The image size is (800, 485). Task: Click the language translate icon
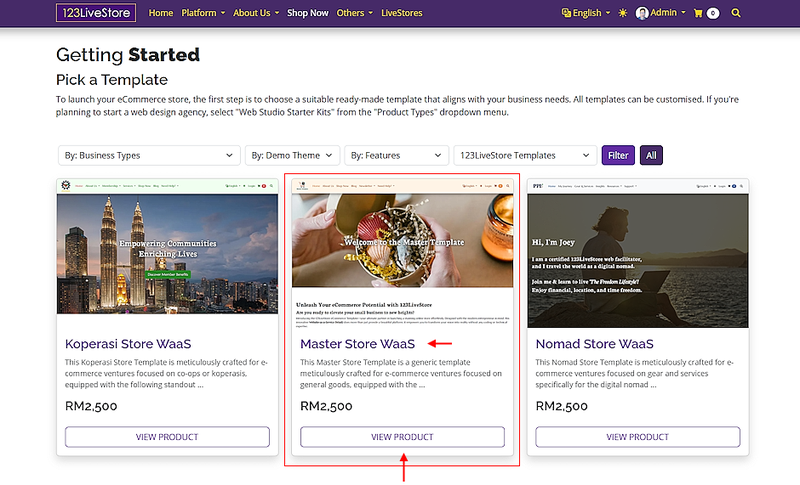(x=566, y=13)
